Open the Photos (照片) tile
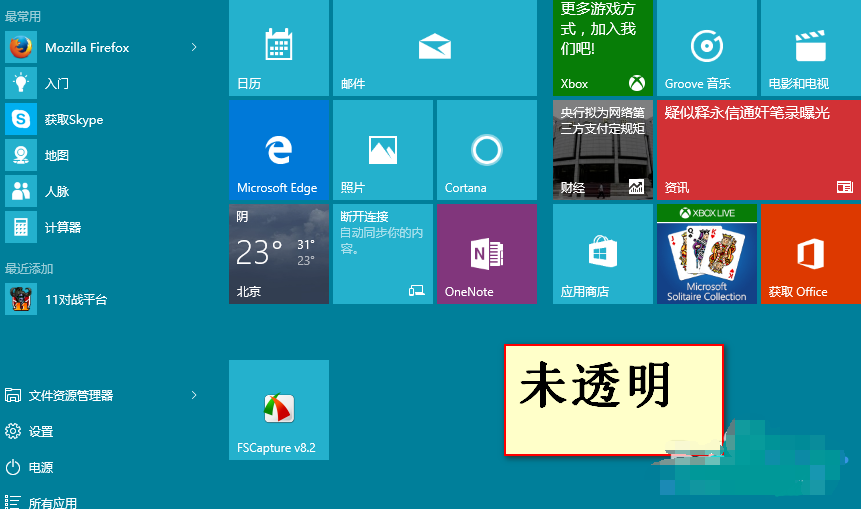This screenshot has width=861, height=509. coord(382,150)
